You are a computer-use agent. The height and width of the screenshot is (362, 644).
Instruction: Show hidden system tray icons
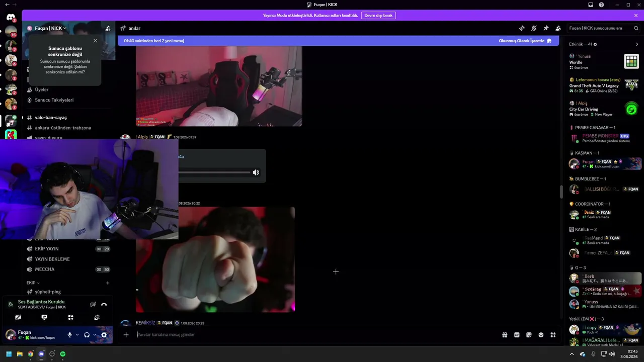coord(572,354)
